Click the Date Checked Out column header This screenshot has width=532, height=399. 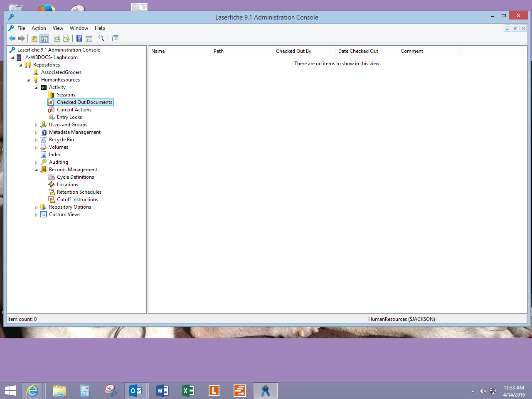coord(358,51)
